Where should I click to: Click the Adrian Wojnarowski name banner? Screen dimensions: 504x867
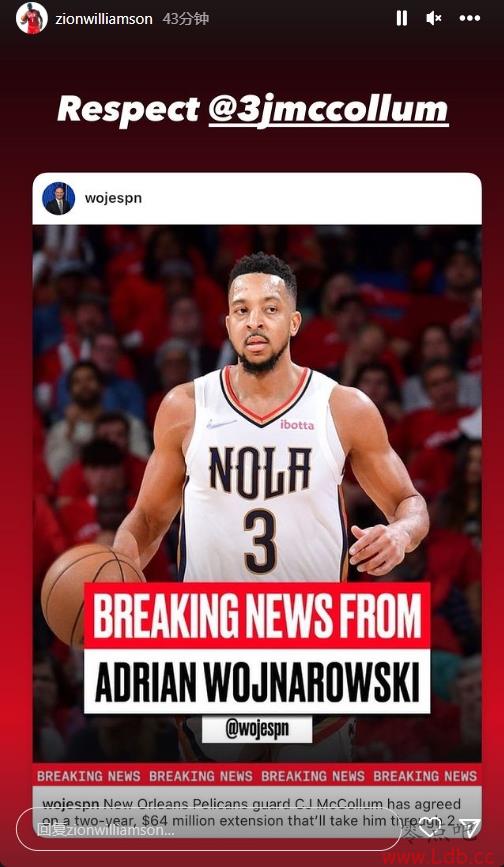pos(257,681)
